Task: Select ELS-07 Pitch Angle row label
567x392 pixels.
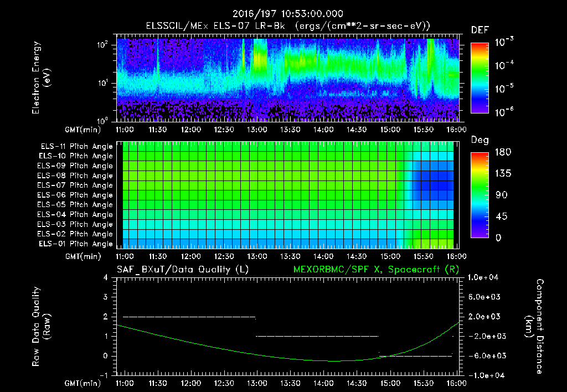Action: [x=75, y=185]
